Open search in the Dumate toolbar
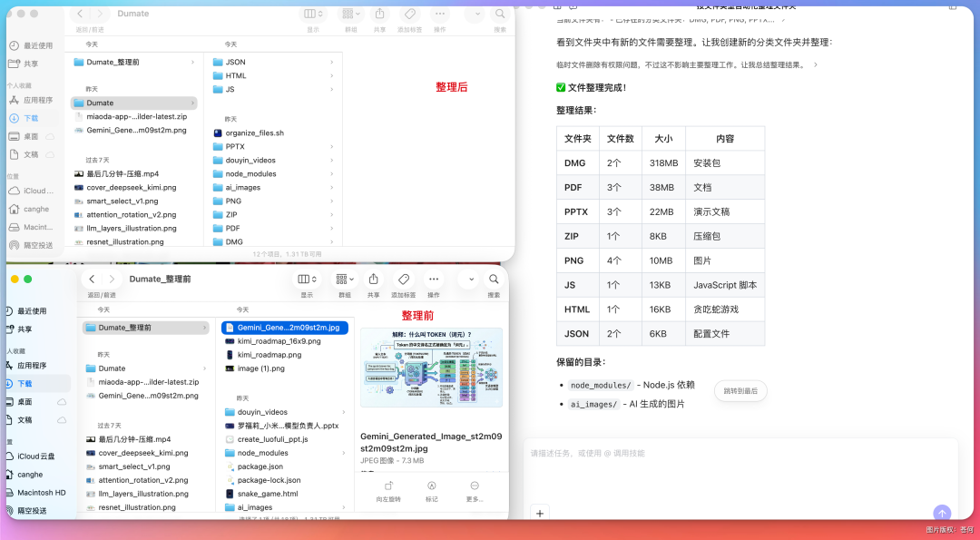Image resolution: width=980 pixels, height=540 pixels. point(500,15)
